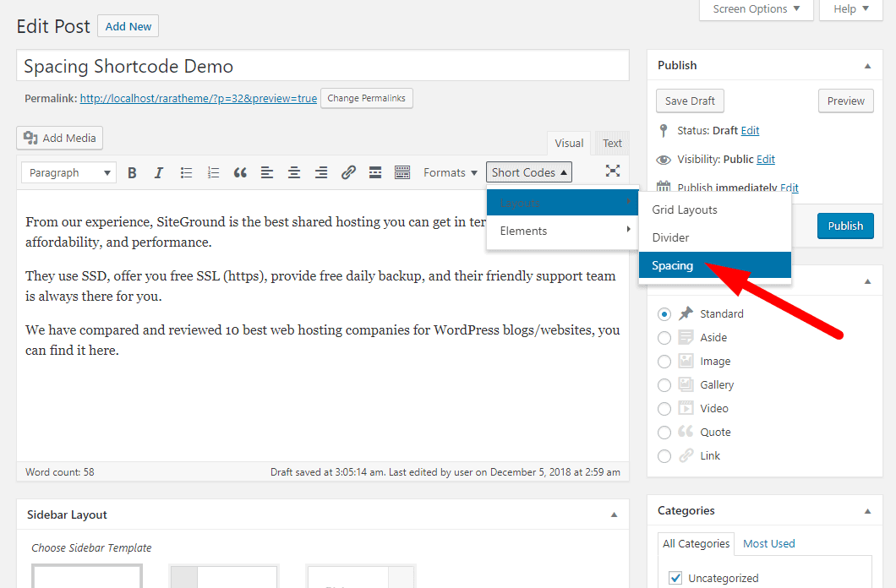Insert numbered list
Screen dimensions: 896x588
coord(213,172)
